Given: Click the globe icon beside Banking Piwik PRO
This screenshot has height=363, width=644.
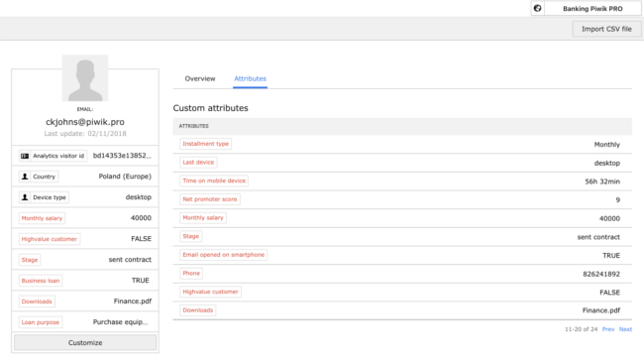Looking at the screenshot, I should (x=537, y=8).
